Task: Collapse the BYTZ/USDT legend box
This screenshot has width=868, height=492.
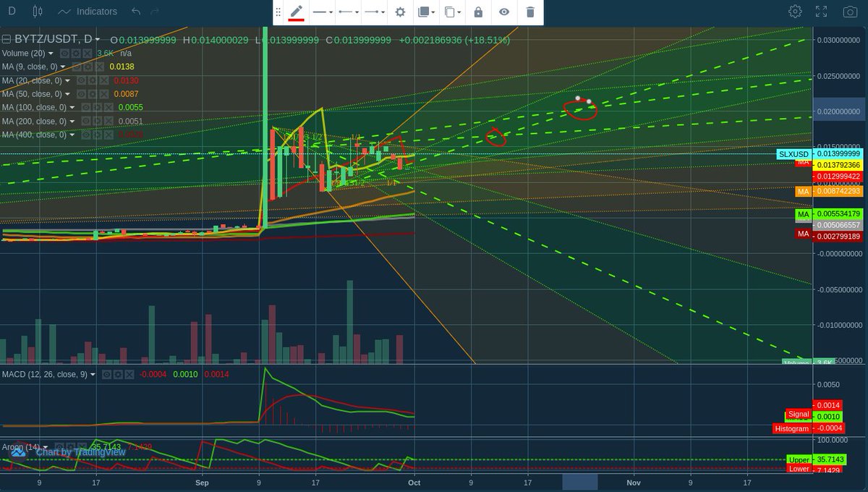Action: [x=6, y=40]
